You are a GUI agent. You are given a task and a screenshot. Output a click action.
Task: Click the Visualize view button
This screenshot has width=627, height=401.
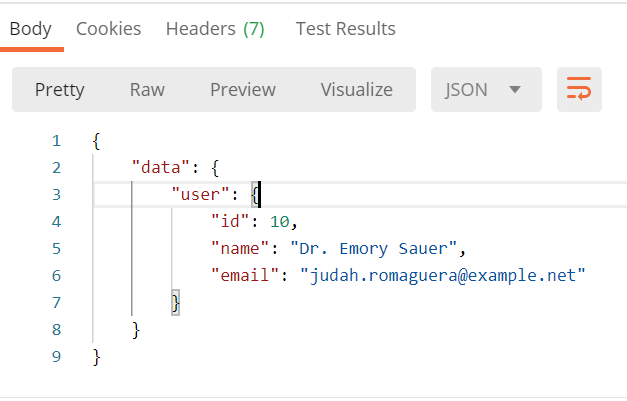356,90
